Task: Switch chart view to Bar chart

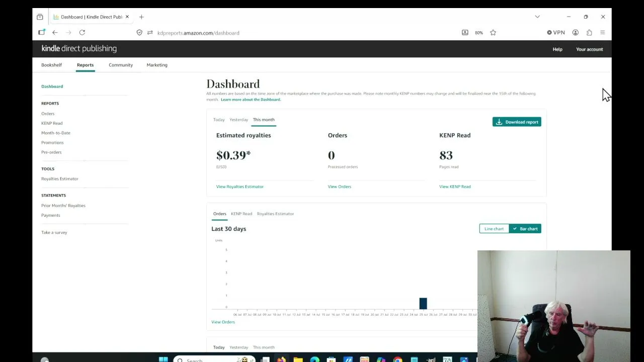Action: (x=525, y=229)
